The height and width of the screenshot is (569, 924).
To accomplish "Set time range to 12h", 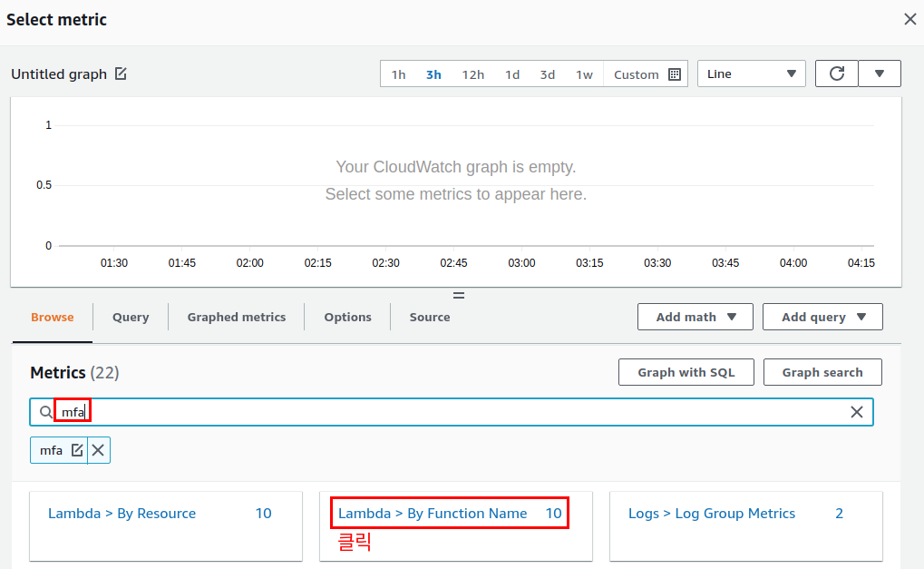I will click(x=472, y=74).
